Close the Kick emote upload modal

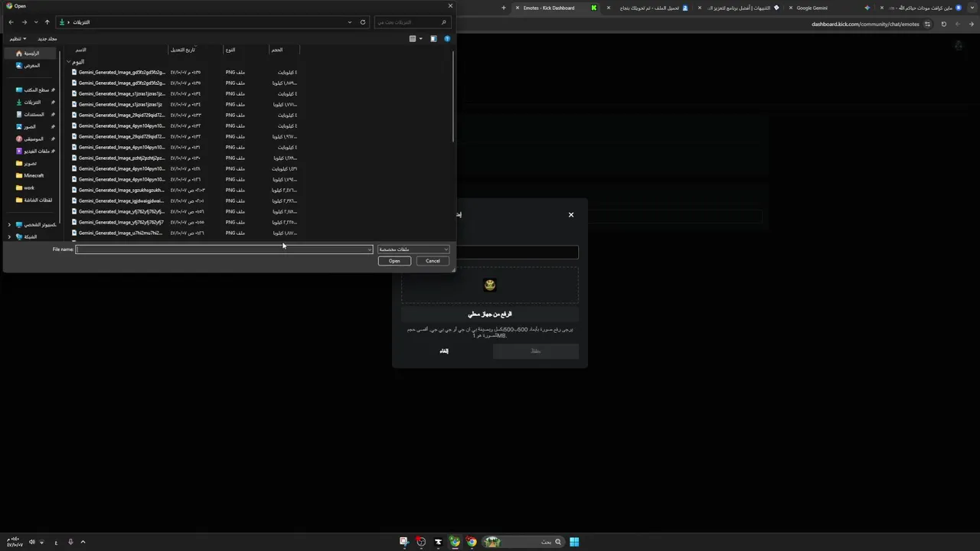point(571,215)
